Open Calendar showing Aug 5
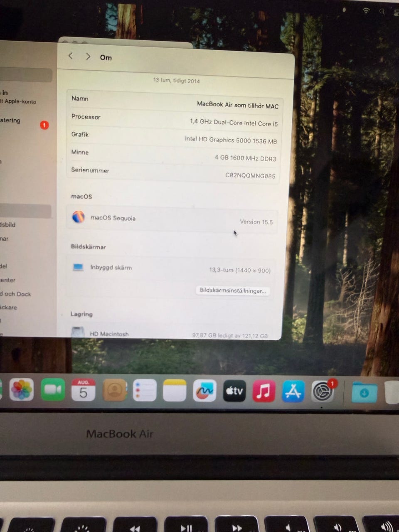 click(83, 390)
